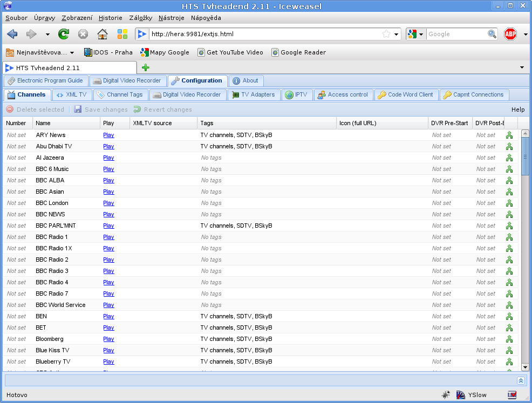
Task: Open the Access control tab
Action: (343, 94)
